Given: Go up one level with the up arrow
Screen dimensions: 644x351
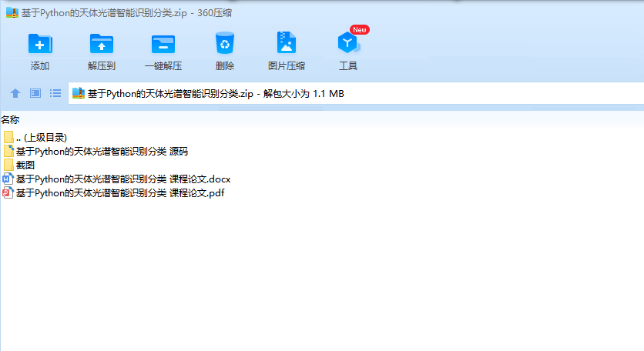Looking at the screenshot, I should click(15, 94).
